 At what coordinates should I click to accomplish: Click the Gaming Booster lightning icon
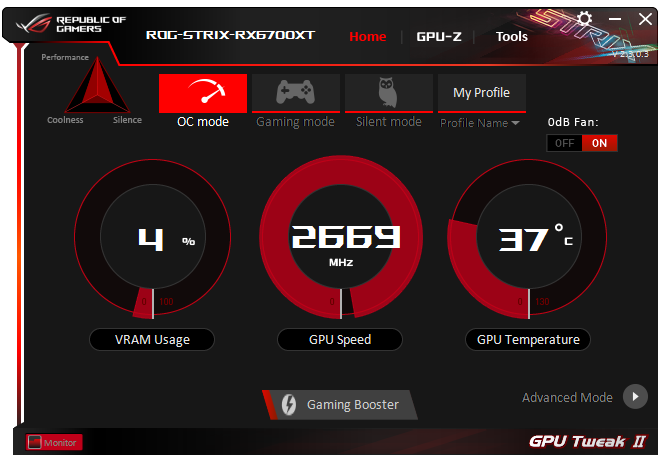click(289, 404)
